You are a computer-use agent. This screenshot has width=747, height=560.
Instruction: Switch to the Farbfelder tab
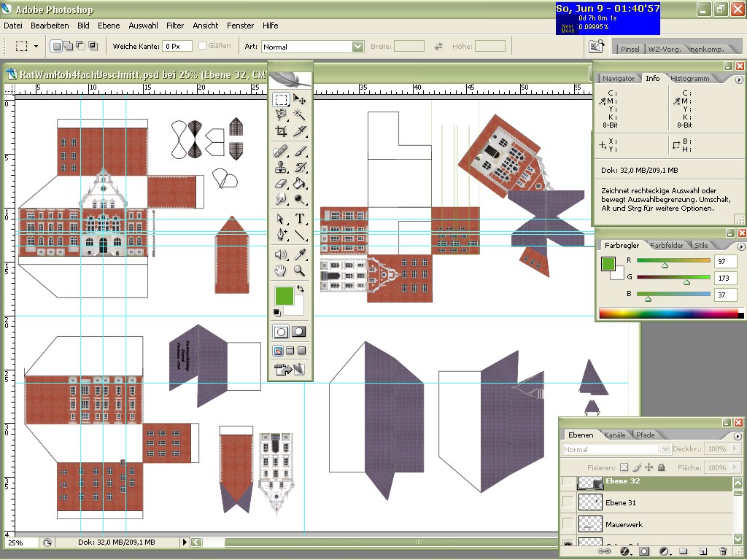667,245
